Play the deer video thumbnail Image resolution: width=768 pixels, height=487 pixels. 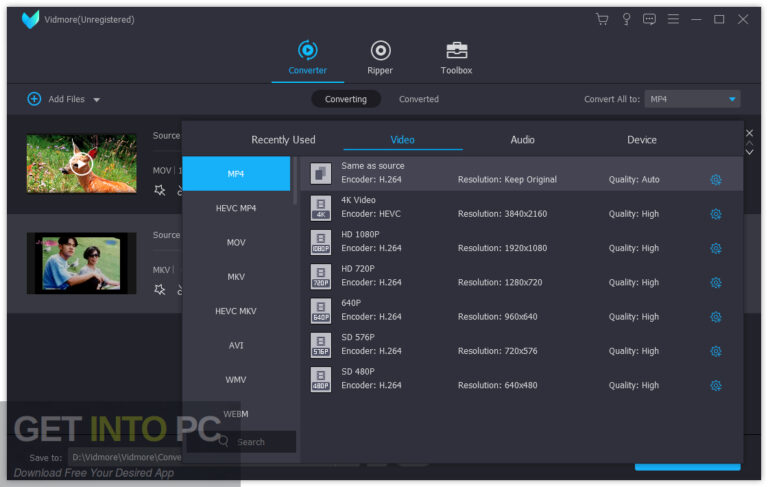coord(81,164)
